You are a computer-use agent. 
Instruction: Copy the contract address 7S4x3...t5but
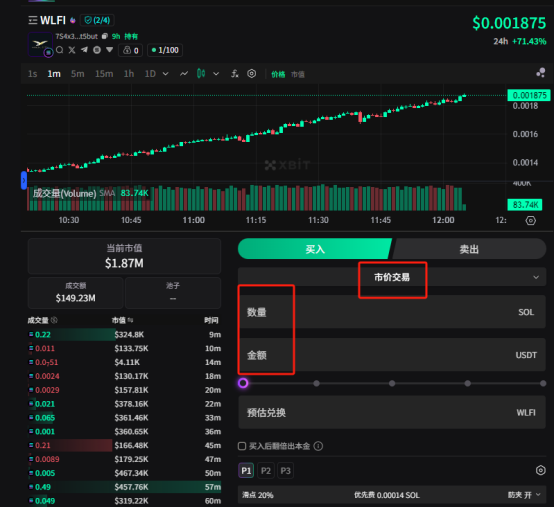point(105,36)
